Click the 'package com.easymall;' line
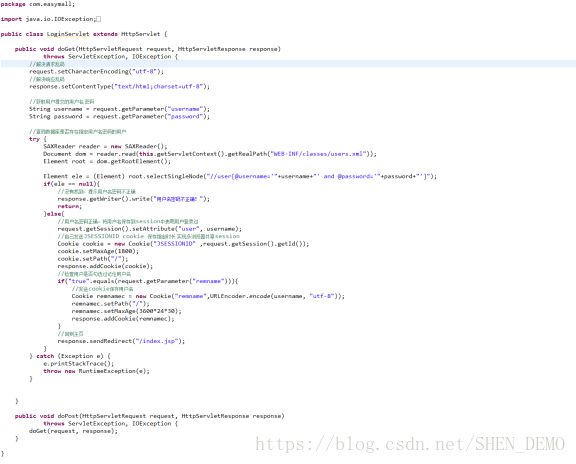 (x=38, y=4)
